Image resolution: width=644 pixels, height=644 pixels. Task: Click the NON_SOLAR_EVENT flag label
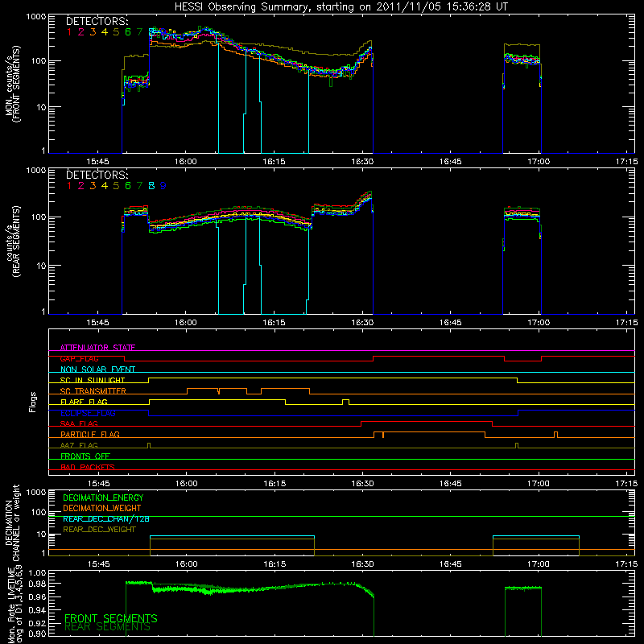pos(97,369)
